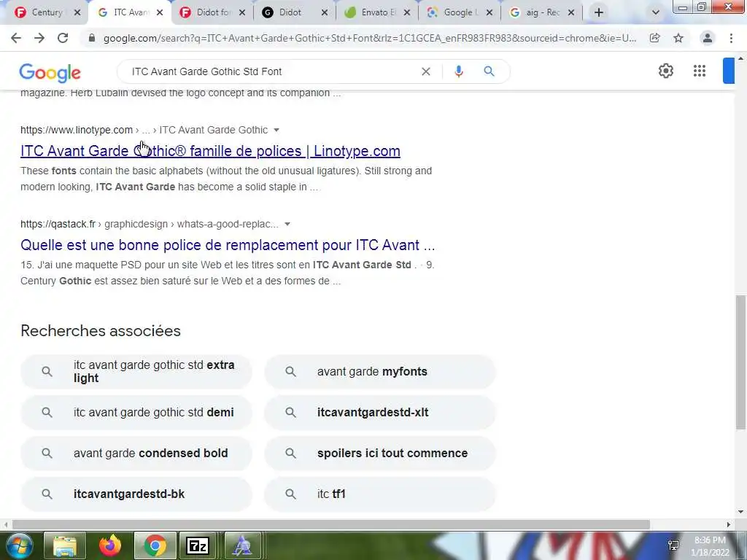
Task: Open Google settings gear
Action: point(665,71)
